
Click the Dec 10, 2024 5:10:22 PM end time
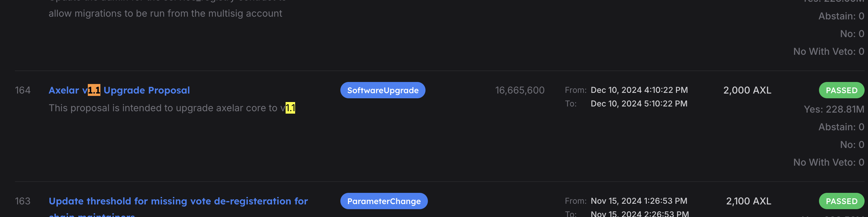coord(639,103)
